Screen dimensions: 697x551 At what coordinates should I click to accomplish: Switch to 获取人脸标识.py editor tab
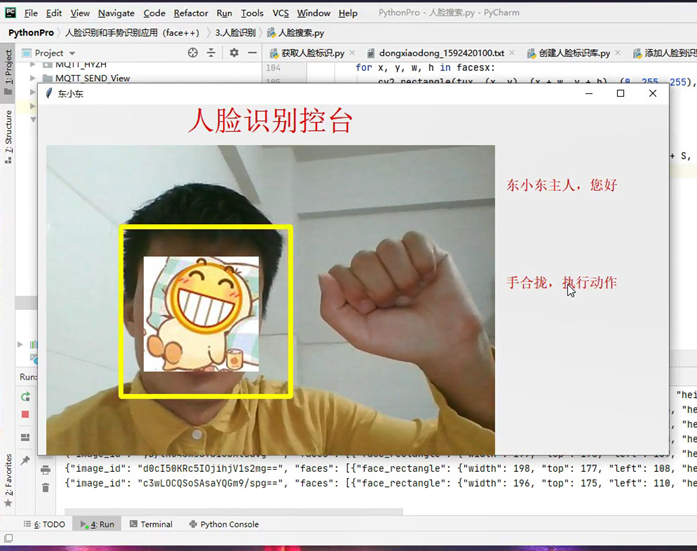pos(307,53)
